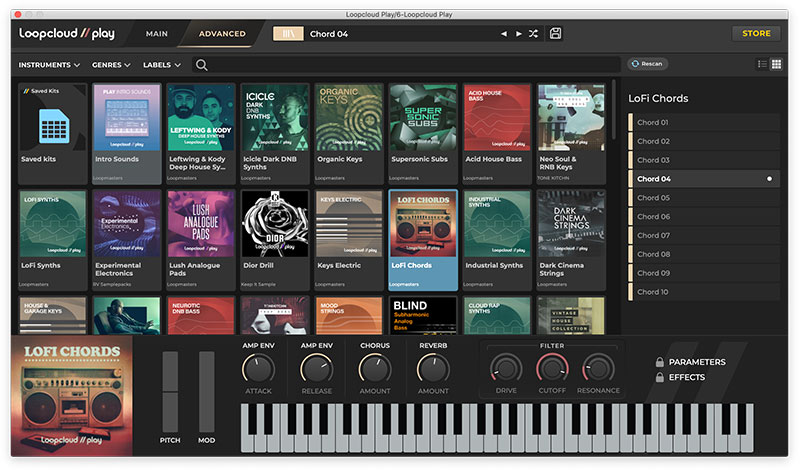Screen dimensions: 800x470
Task: Switch to list view layout
Action: click(762, 64)
